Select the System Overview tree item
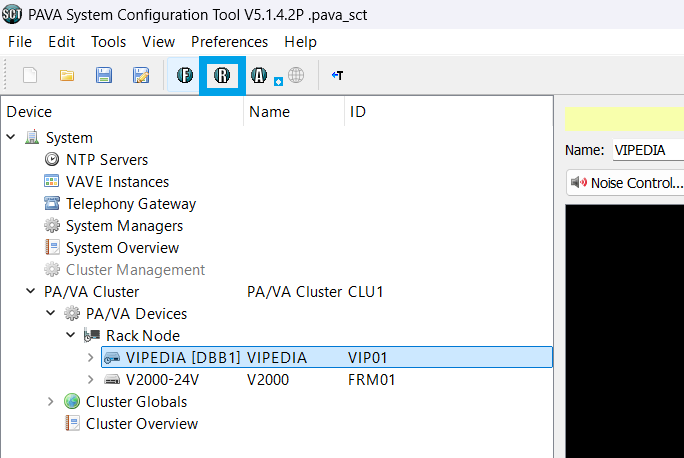The width and height of the screenshot is (684, 458). (x=122, y=248)
